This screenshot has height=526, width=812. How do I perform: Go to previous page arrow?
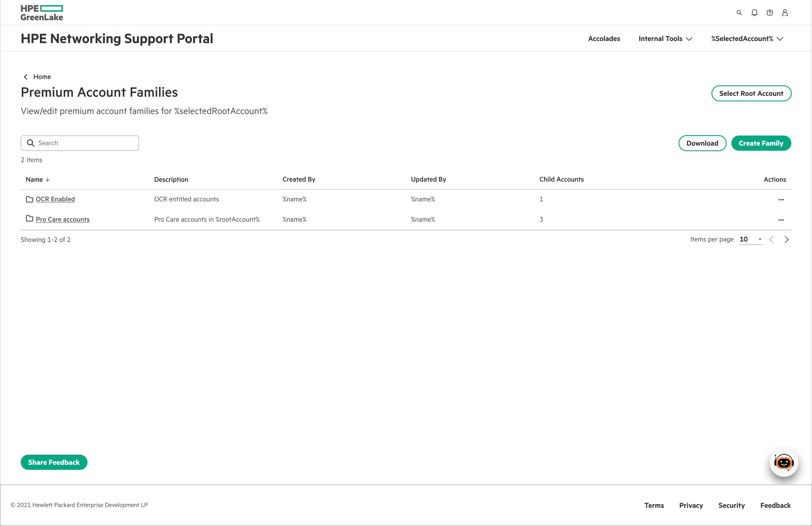tap(771, 240)
